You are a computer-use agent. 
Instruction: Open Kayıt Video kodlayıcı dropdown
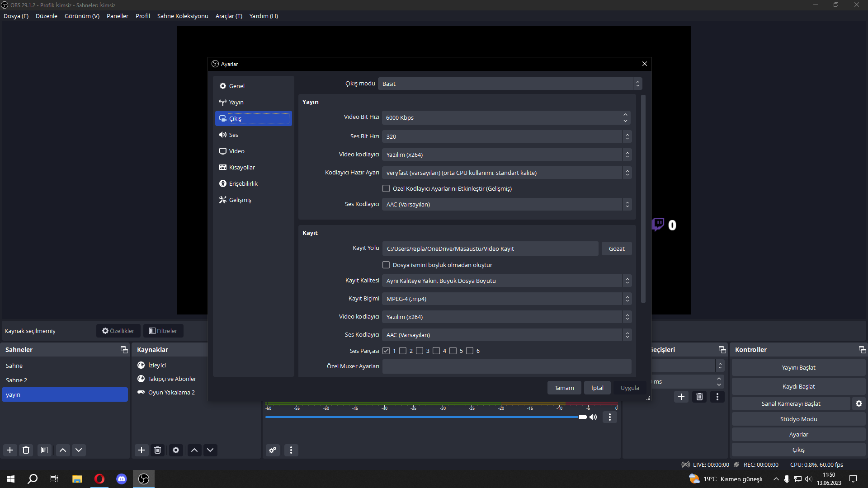507,317
